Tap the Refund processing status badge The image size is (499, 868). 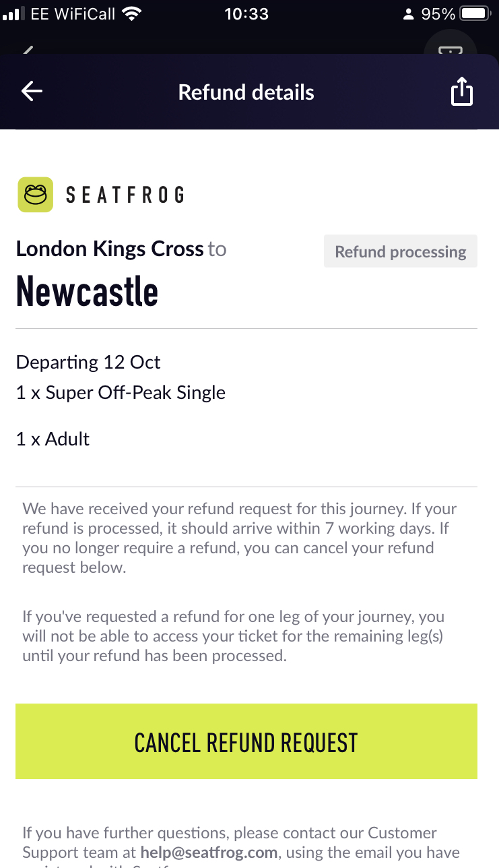pos(401,251)
